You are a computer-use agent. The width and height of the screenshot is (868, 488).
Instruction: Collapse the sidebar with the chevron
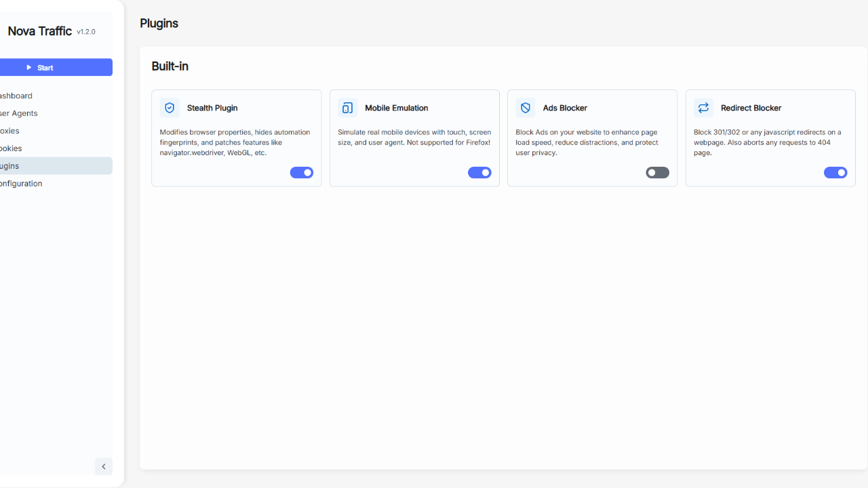104,466
